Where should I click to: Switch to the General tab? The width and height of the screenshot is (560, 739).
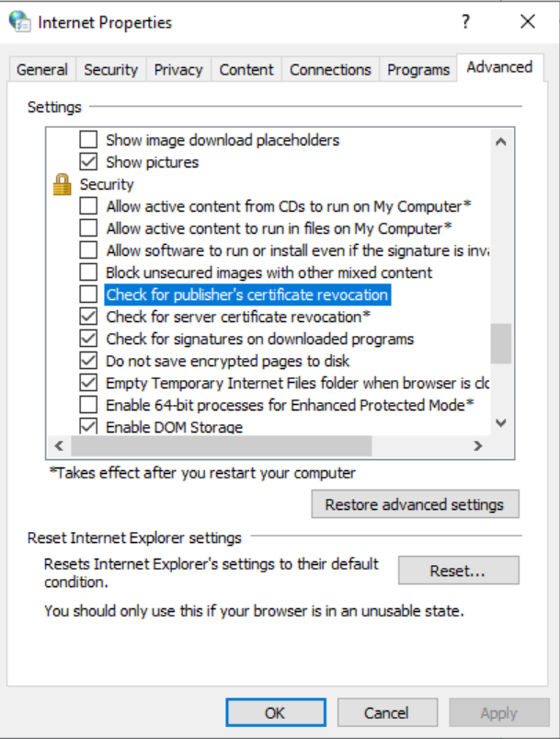42,70
